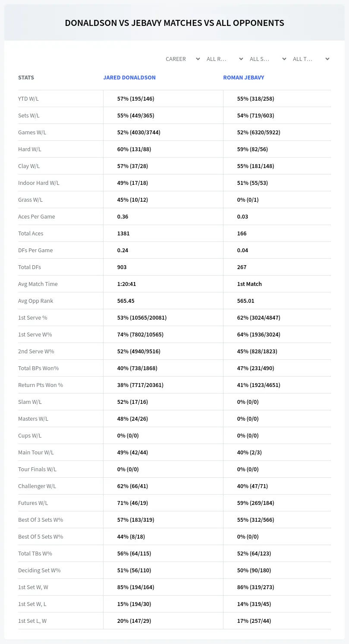Open the CAREER period dropdown

182,59
